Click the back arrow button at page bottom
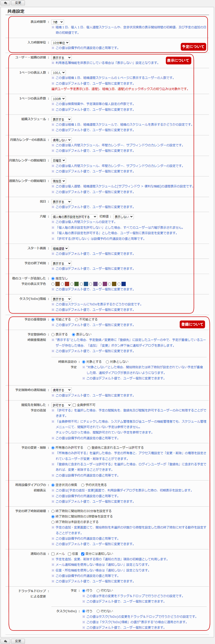 coord(6,641)
